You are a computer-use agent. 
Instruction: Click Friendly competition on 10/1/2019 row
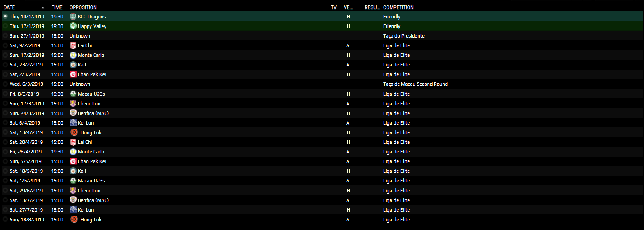point(392,17)
